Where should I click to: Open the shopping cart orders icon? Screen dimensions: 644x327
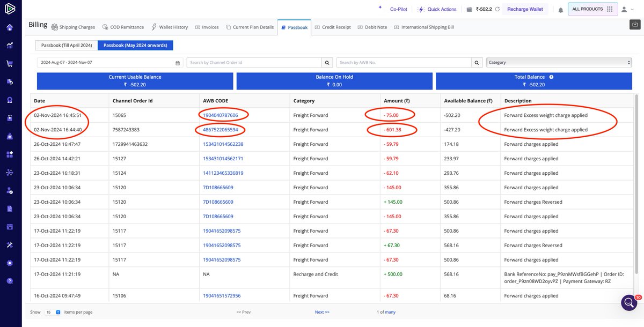point(10,64)
